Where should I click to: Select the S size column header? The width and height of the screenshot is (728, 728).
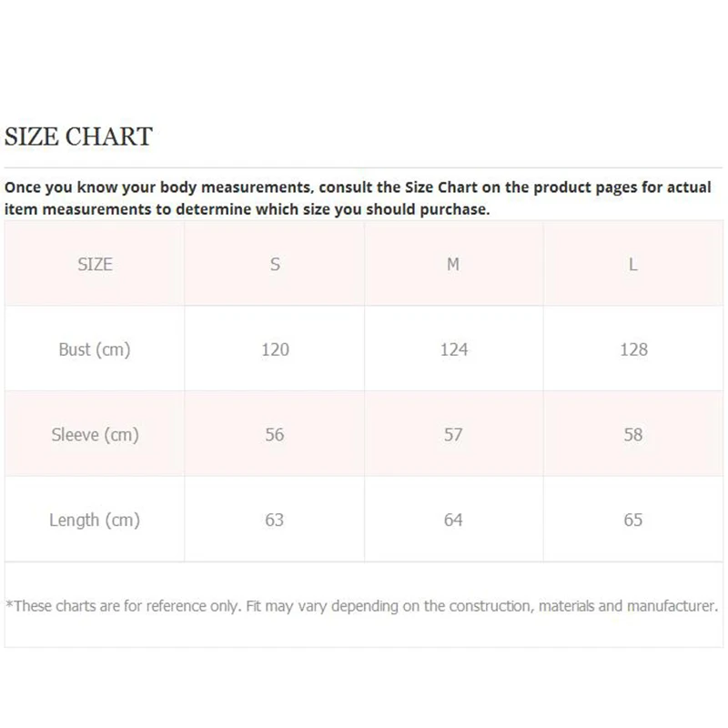tap(275, 264)
